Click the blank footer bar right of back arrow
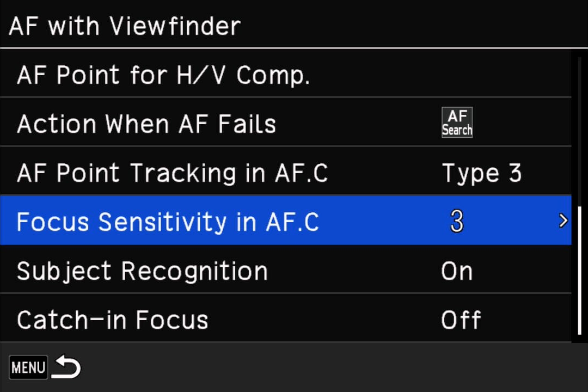This screenshot has height=392, width=588. click(x=334, y=367)
